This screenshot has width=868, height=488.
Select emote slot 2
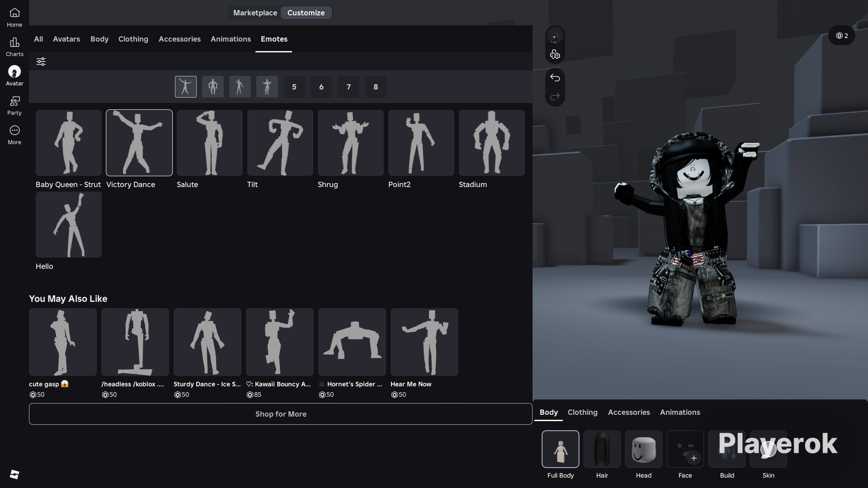click(x=213, y=87)
